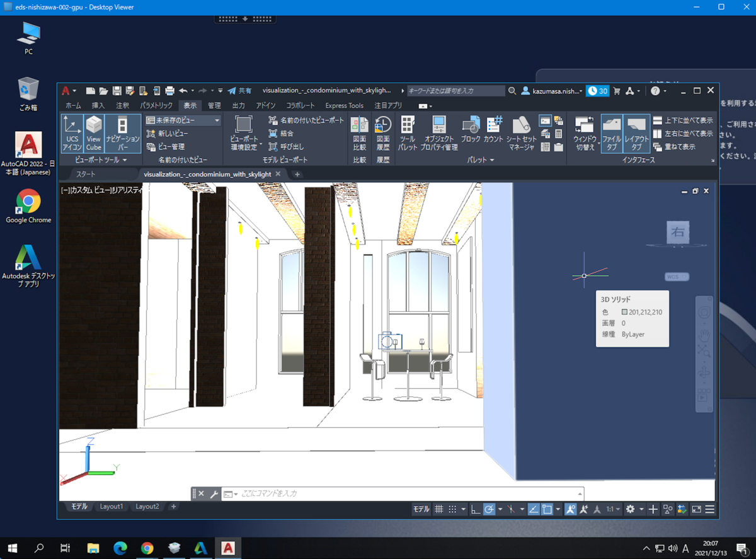Click the オブジェクトプロパティ管理 icon
This screenshot has width=756, height=559.
(x=440, y=132)
